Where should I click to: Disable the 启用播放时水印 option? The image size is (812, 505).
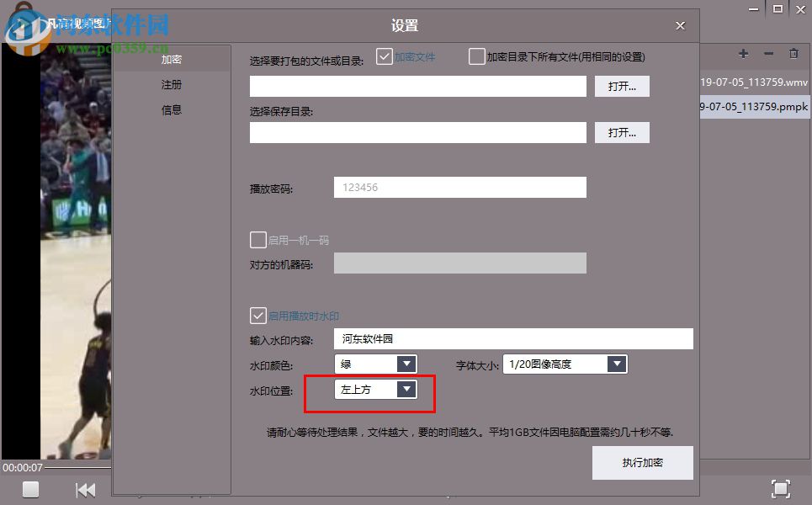(x=258, y=316)
